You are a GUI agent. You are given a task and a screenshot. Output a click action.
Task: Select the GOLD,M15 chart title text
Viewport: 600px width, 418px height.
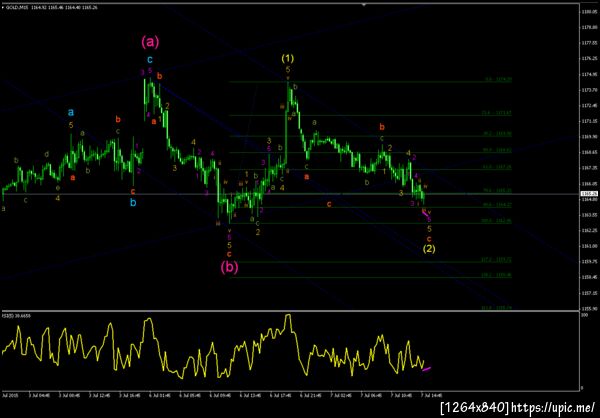click(x=17, y=7)
